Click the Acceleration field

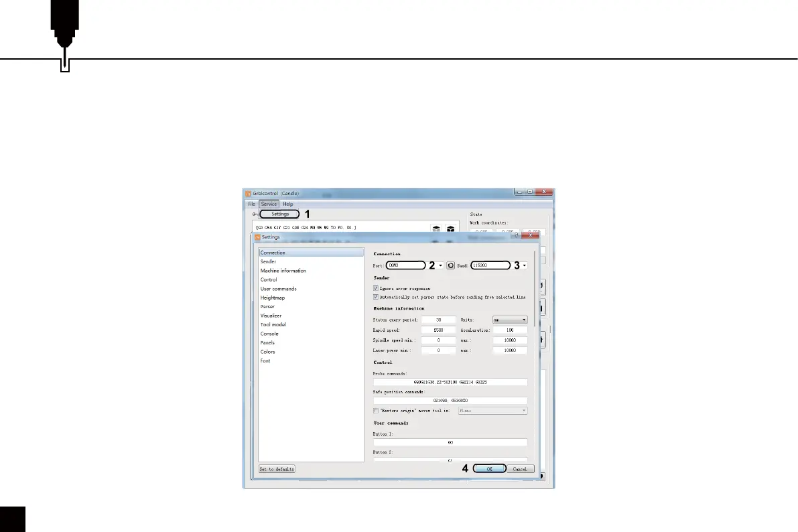pos(510,330)
